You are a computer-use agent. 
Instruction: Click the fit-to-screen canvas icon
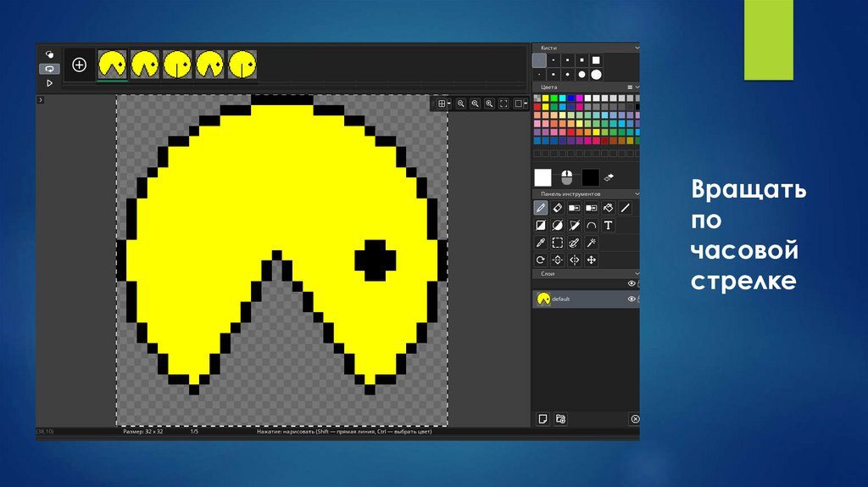(x=504, y=104)
